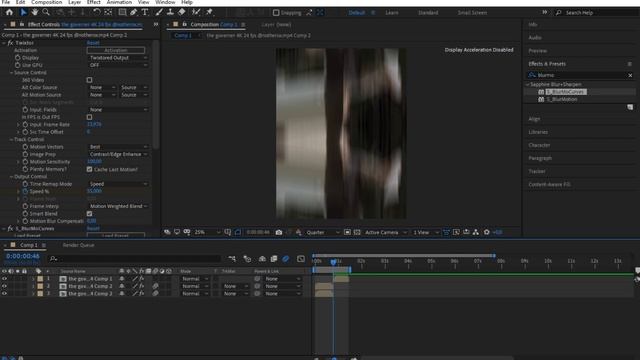Toggle the Speed % stopwatch
The image size is (640, 360).
click(x=25, y=191)
